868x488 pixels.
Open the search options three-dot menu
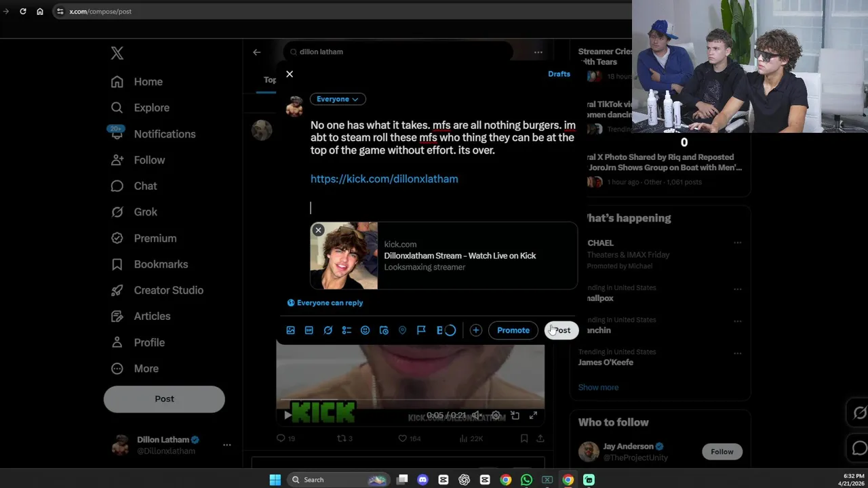[x=538, y=52]
